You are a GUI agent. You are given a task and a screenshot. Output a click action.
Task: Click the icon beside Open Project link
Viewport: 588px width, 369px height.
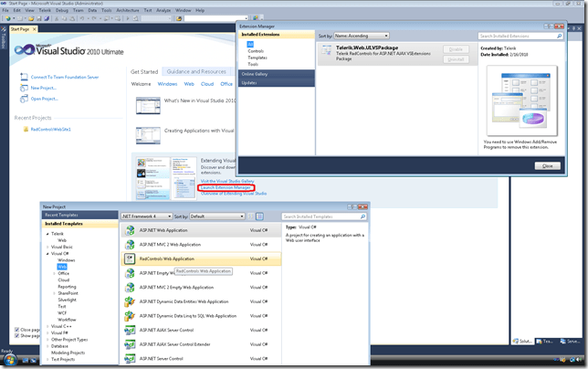click(24, 99)
